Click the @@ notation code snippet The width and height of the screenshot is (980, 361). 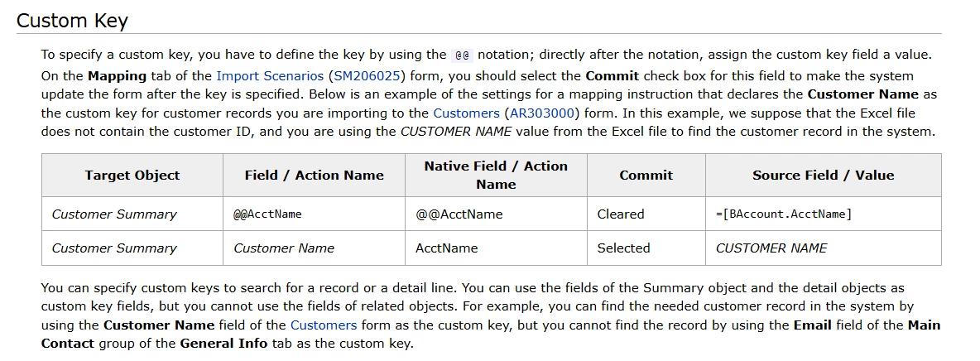tap(463, 55)
